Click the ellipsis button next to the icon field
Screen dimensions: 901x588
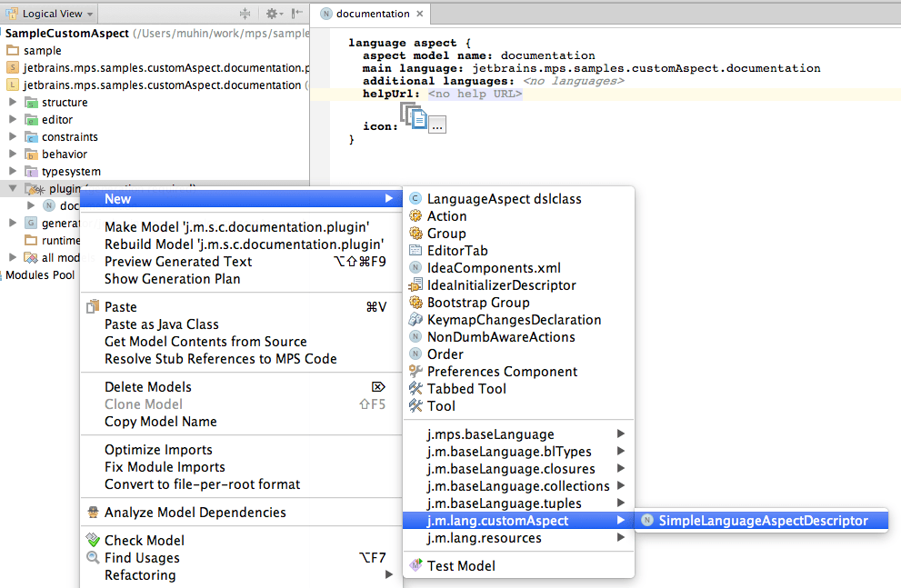[437, 125]
